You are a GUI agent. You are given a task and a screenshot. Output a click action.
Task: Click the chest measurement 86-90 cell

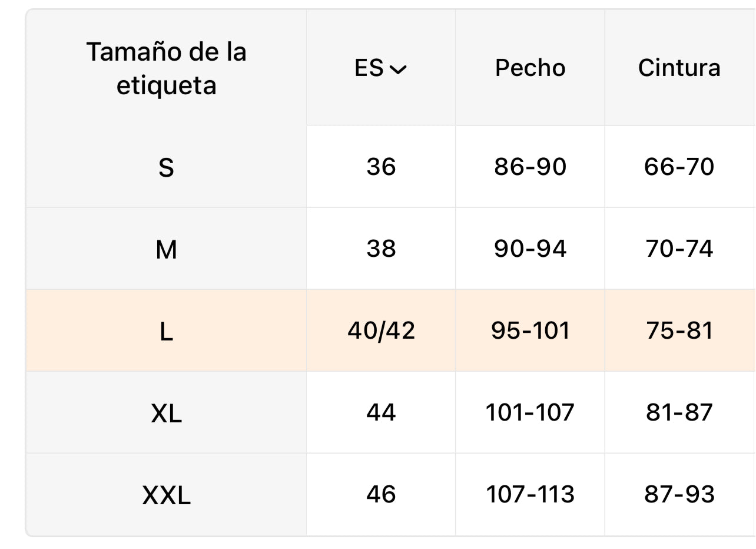530,167
